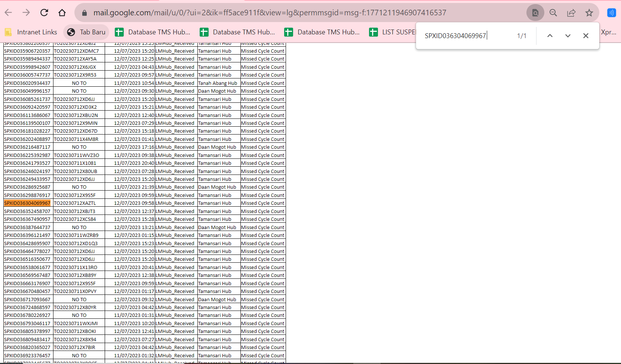This screenshot has width=621, height=364.
Task: Go forward to the next page
Action: [26, 13]
